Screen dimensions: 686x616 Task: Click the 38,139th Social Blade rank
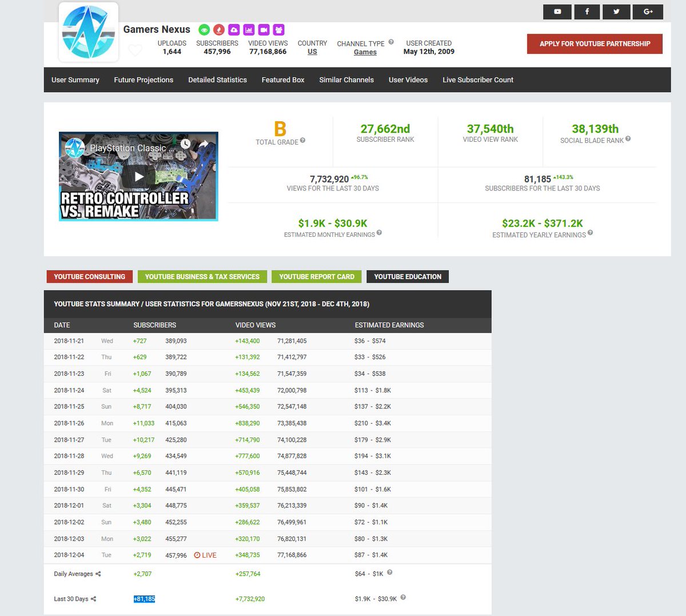[595, 129]
